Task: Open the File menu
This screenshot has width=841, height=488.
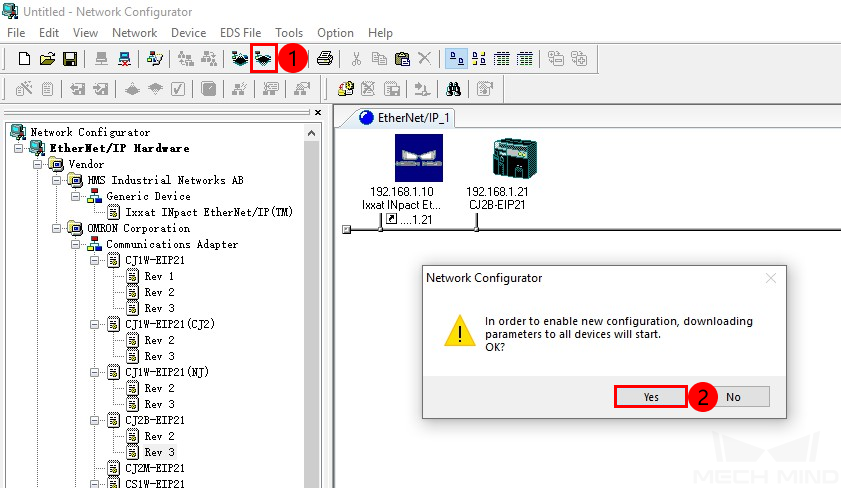Action: pyautogui.click(x=16, y=33)
